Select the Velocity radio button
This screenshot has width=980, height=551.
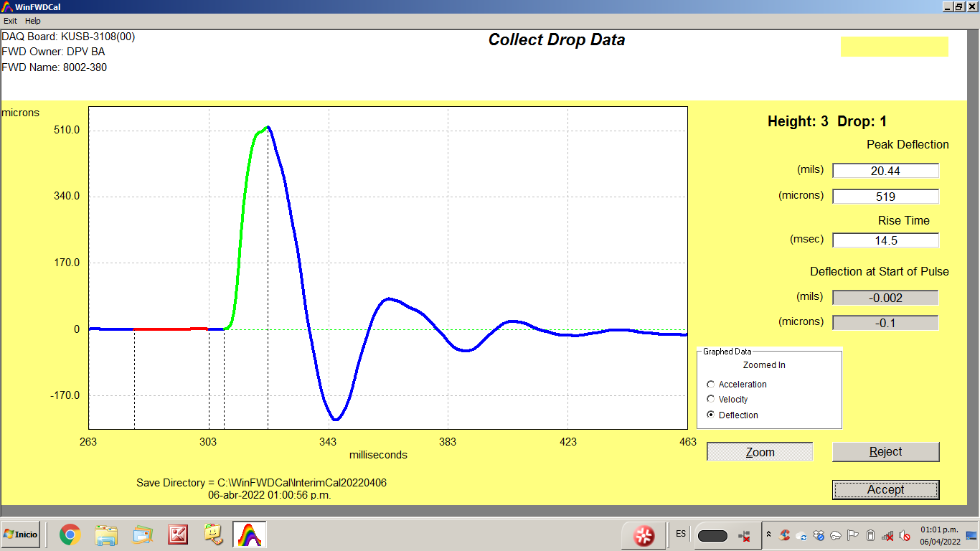[711, 400]
